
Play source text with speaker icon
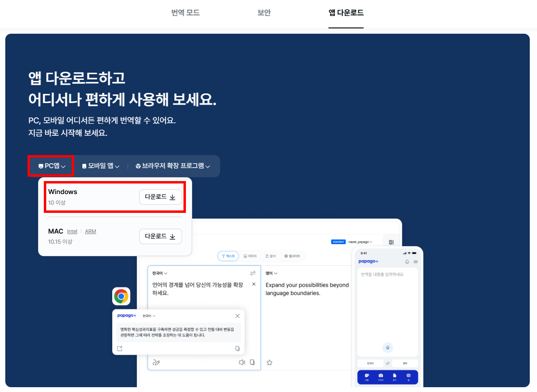pos(242,363)
